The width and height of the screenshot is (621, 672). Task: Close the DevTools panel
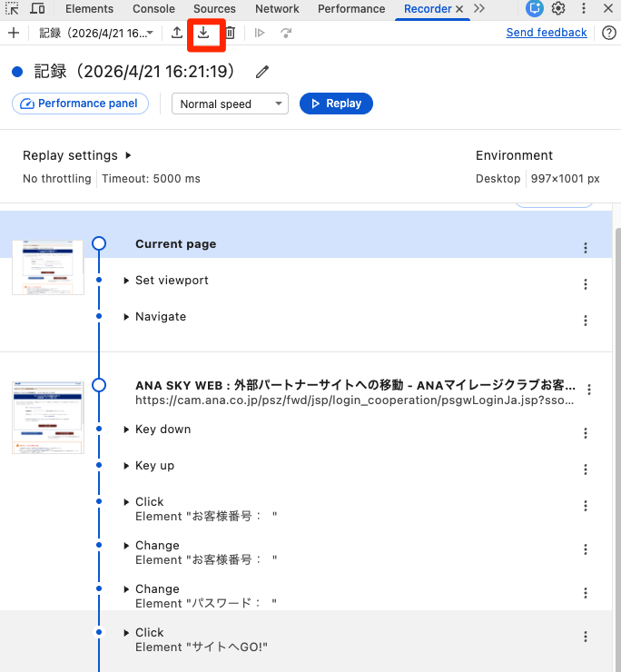(607, 8)
